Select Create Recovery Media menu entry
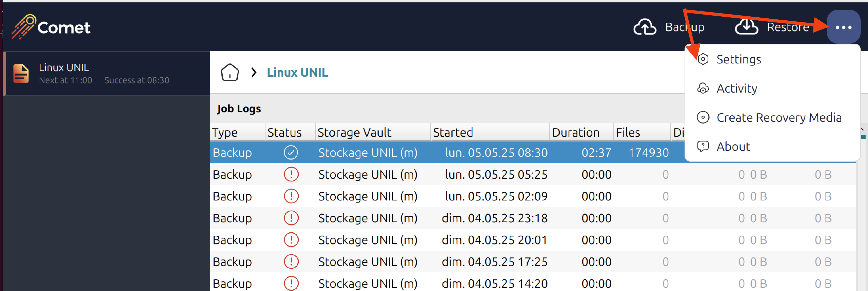Screen dimensions: 868x291 tap(778, 117)
